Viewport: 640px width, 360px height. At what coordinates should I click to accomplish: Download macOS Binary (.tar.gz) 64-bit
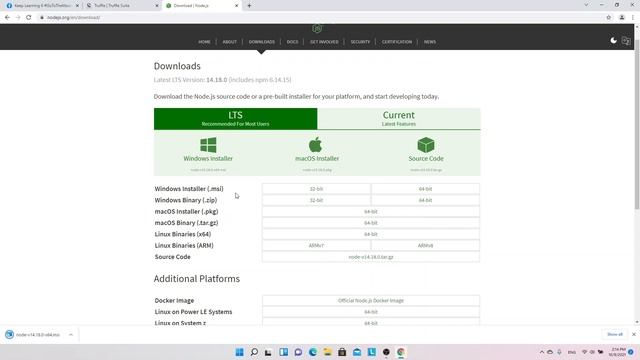(371, 223)
